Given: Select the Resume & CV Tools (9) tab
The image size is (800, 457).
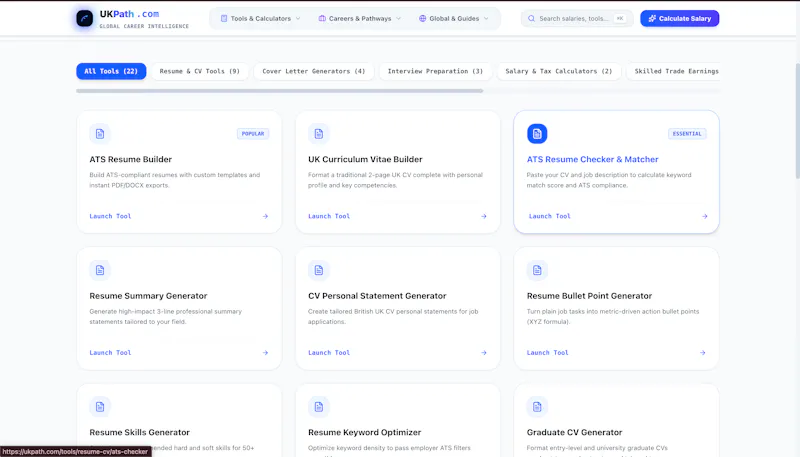Looking at the screenshot, I should 199,71.
